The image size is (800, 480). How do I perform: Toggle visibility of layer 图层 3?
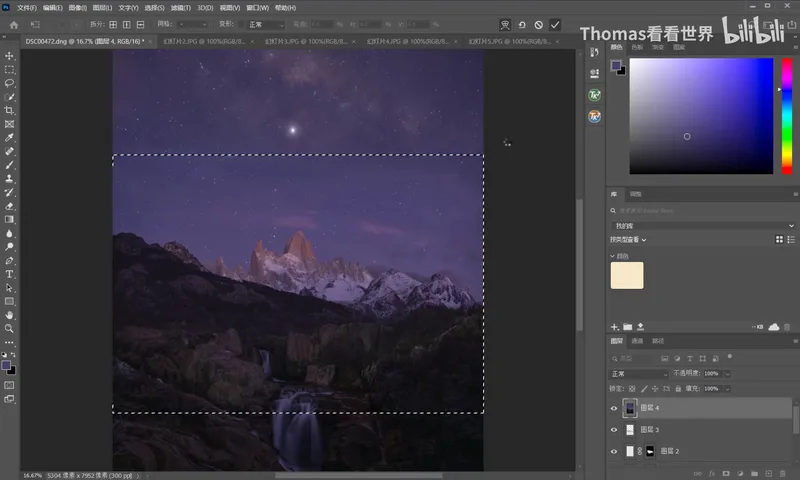614,430
